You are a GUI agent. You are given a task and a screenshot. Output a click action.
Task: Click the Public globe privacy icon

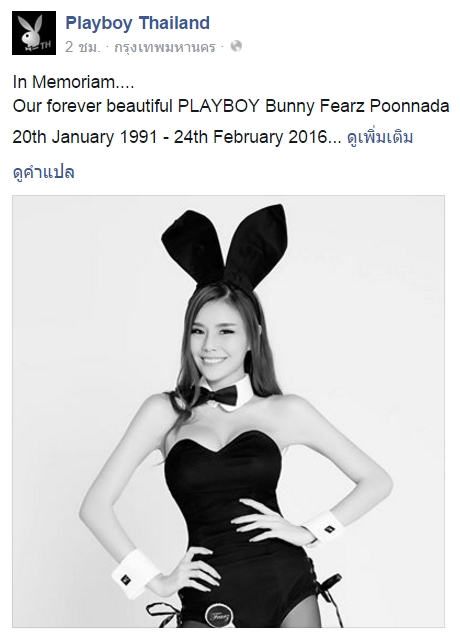pyautogui.click(x=236, y=46)
